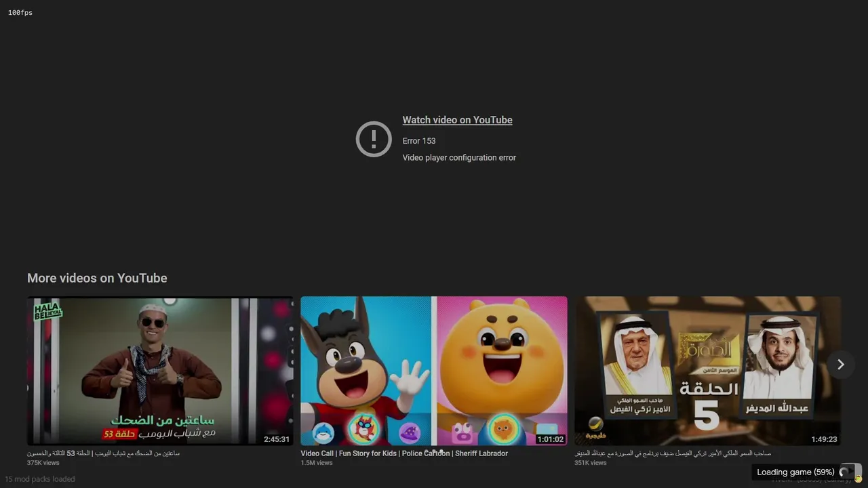Click the 1:01:02 duration badge
868x488 pixels.
pos(551,439)
